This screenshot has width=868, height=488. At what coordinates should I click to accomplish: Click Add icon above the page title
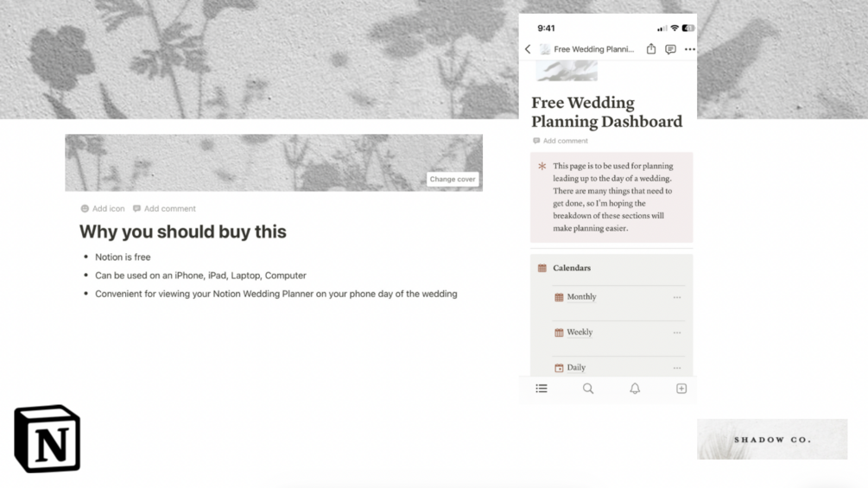point(103,209)
